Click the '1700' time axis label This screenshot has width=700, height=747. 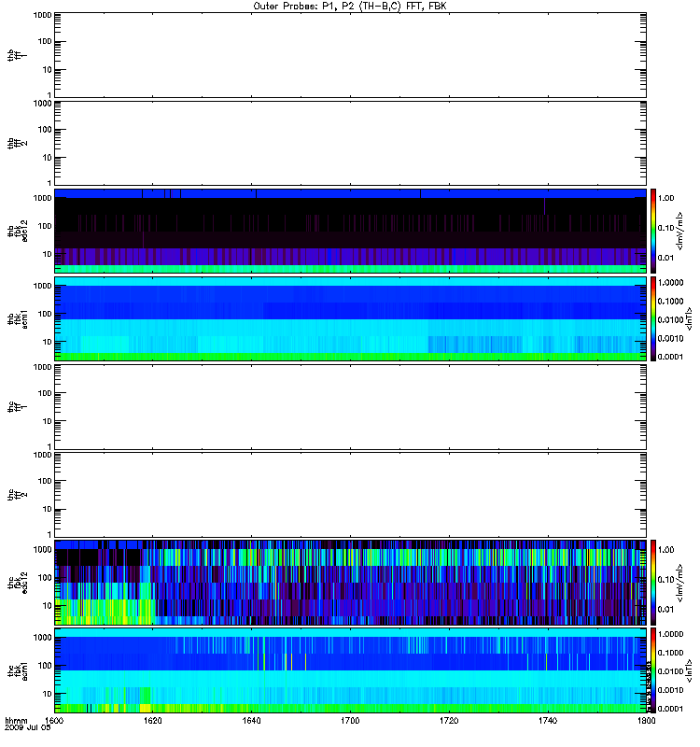tap(350, 721)
